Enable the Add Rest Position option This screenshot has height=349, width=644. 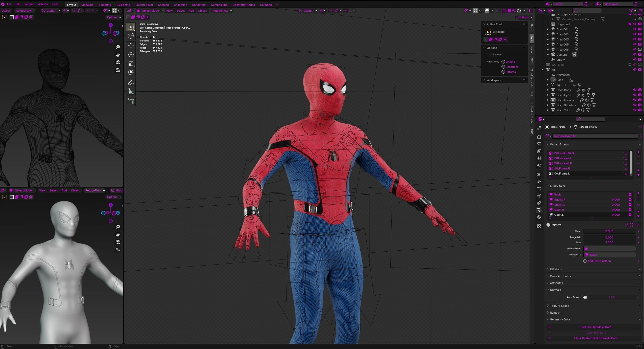pyautogui.click(x=585, y=261)
